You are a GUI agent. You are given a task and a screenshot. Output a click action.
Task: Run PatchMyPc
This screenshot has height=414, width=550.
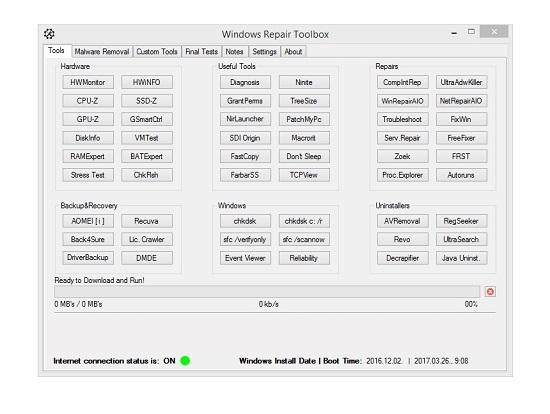(x=304, y=119)
